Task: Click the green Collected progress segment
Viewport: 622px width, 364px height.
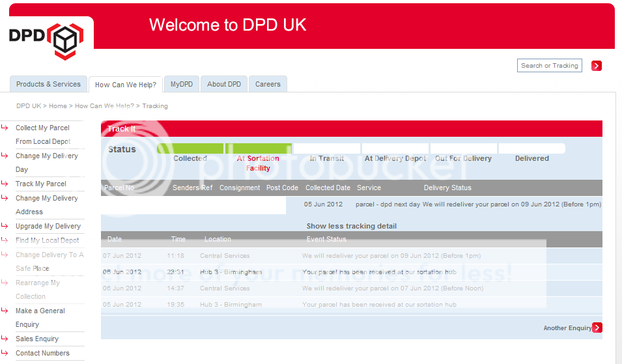Action: tap(190, 148)
